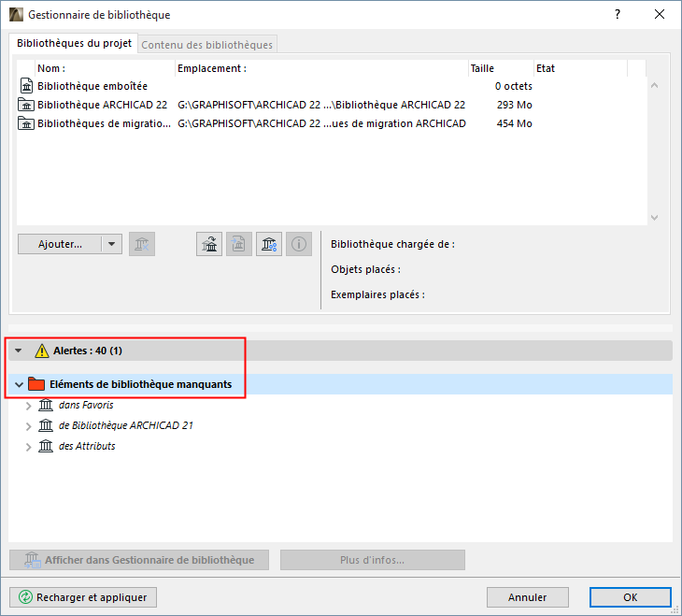
Task: Collapse the Alertes section triangle
Action: tap(19, 351)
